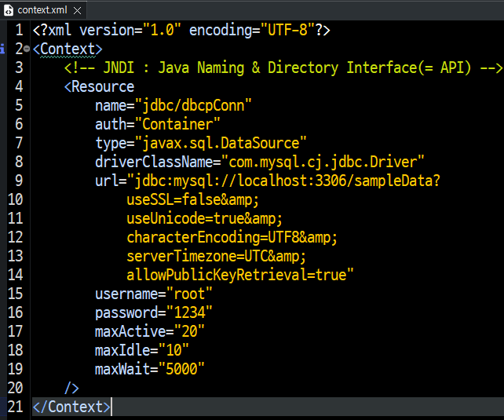Viewport: 504px width, 420px height.
Task: Close the context.xml editor tab
Action: 77,11
